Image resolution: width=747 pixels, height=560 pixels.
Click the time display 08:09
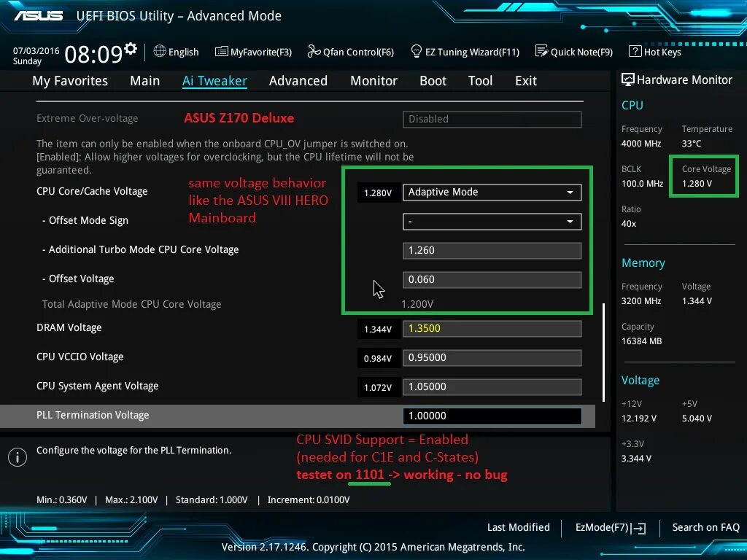click(x=93, y=54)
